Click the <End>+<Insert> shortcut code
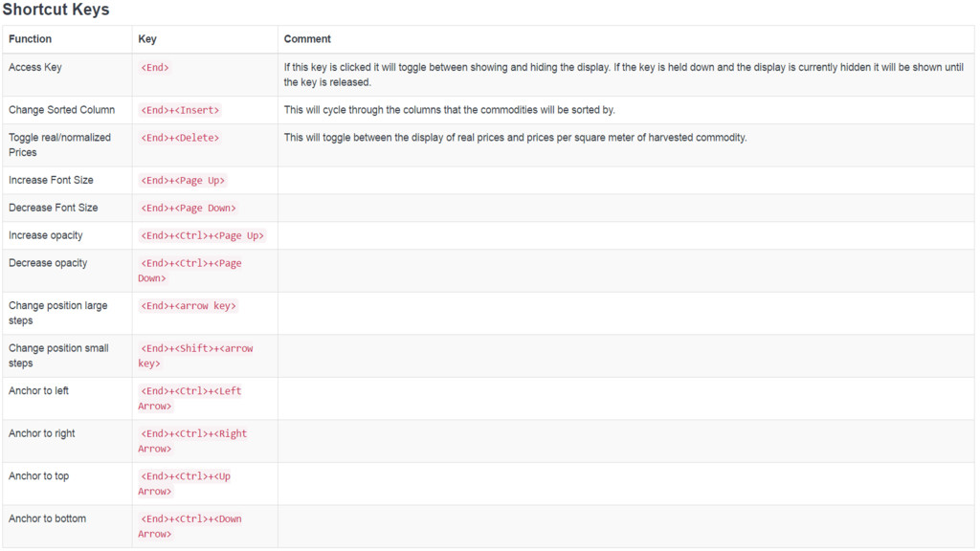The height and width of the screenshot is (551, 980). point(180,110)
